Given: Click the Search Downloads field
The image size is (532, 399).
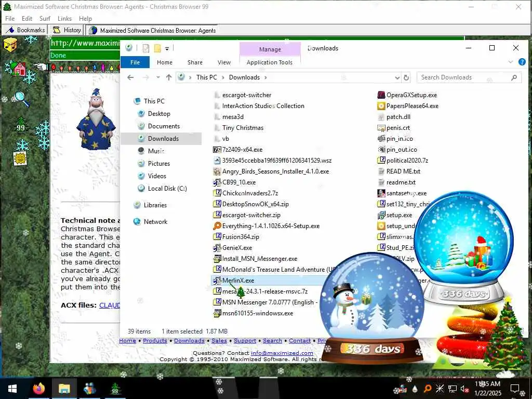Looking at the screenshot, I should coord(469,77).
